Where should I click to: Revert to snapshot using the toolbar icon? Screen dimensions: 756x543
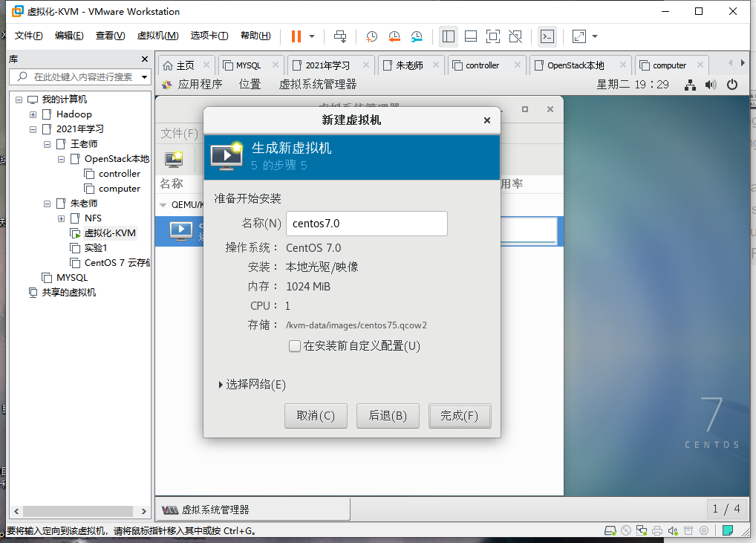(394, 36)
